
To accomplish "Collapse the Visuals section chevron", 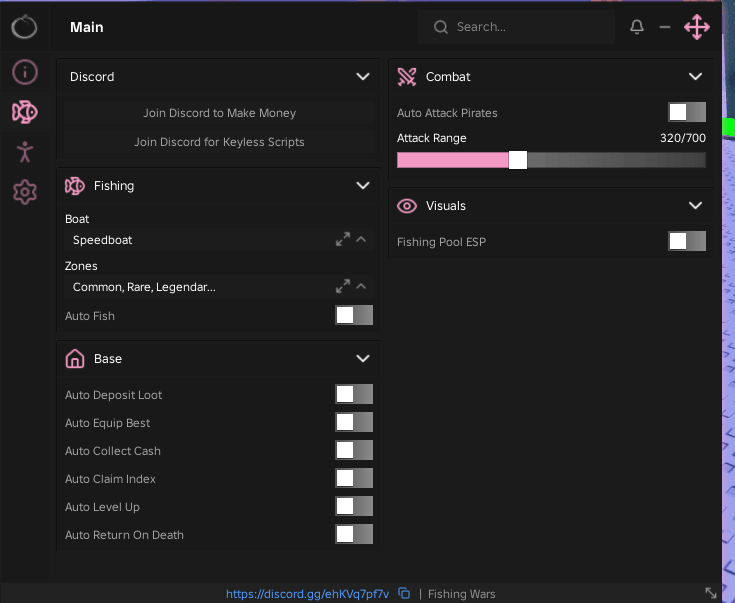I will (x=696, y=205).
